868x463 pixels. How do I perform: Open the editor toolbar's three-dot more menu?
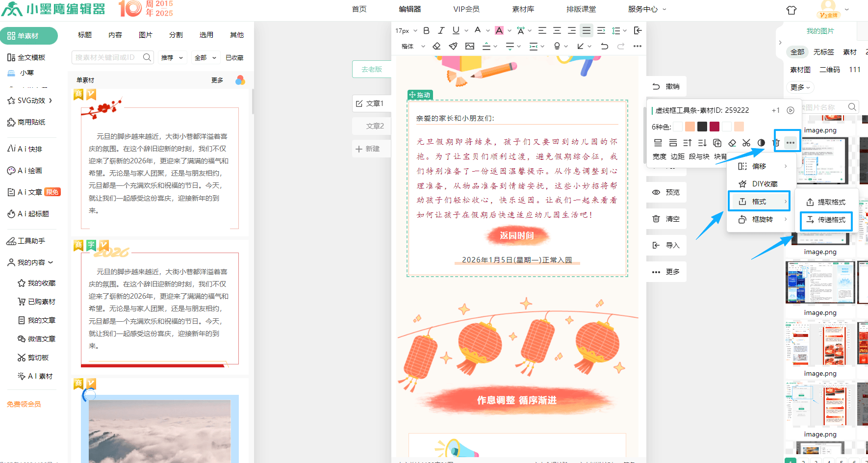(x=638, y=46)
